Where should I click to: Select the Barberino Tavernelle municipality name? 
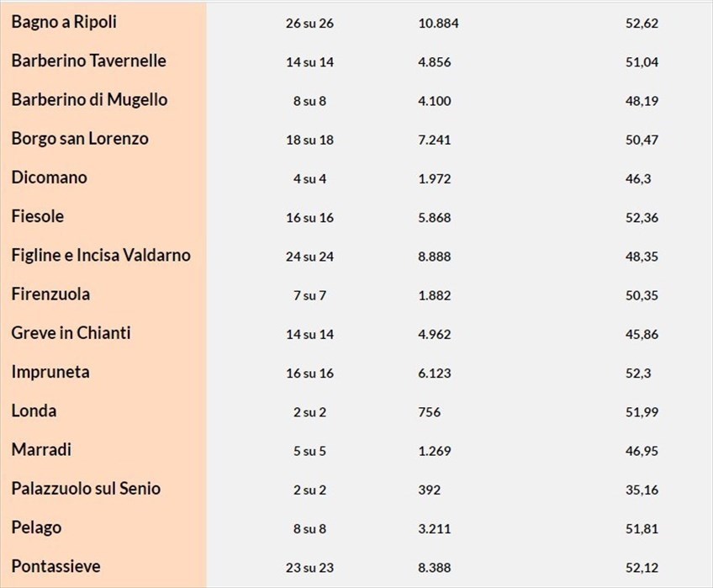pyautogui.click(x=88, y=61)
